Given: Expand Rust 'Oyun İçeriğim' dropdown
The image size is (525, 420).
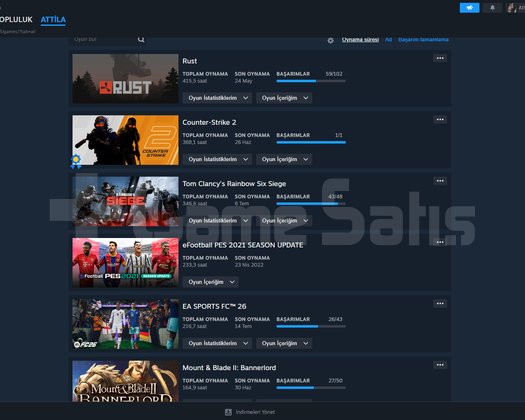Looking at the screenshot, I should 284,98.
